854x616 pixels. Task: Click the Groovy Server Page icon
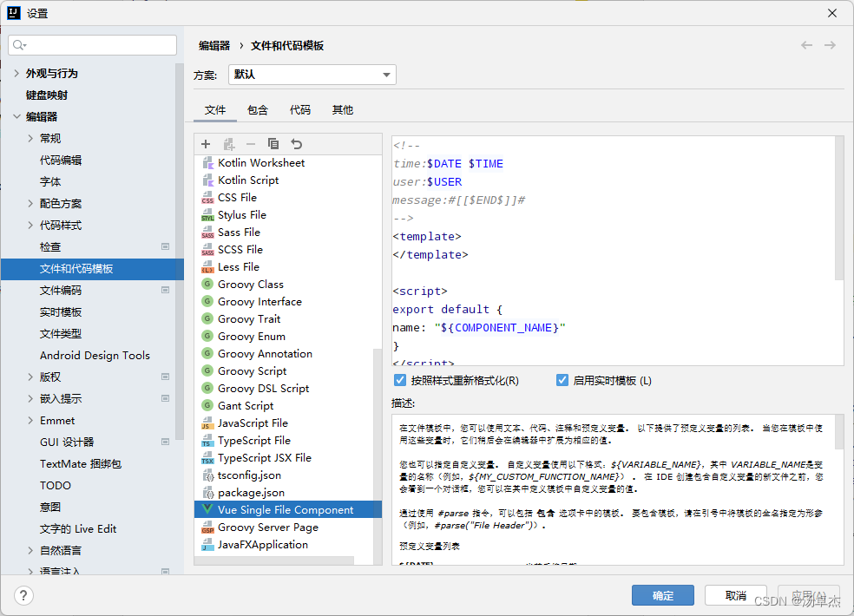207,528
